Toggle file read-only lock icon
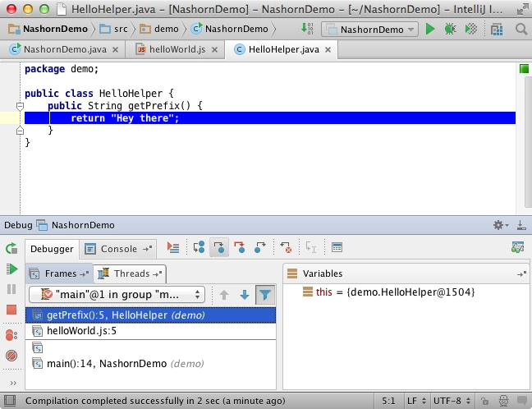Image resolution: width=532 pixels, height=409 pixels. [484, 401]
